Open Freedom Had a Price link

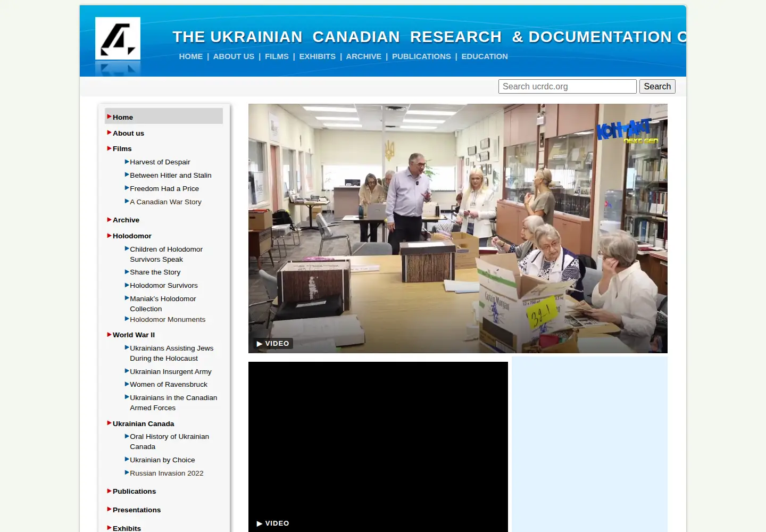[164, 188]
